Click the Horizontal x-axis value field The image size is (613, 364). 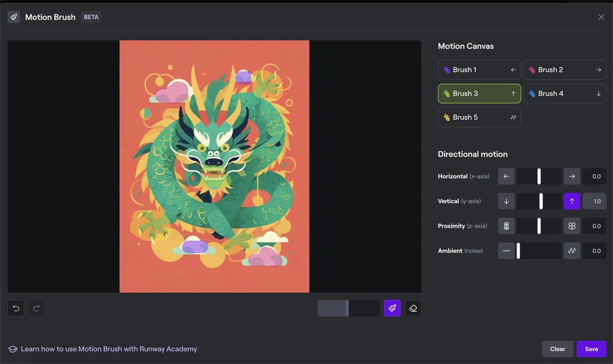coord(594,176)
